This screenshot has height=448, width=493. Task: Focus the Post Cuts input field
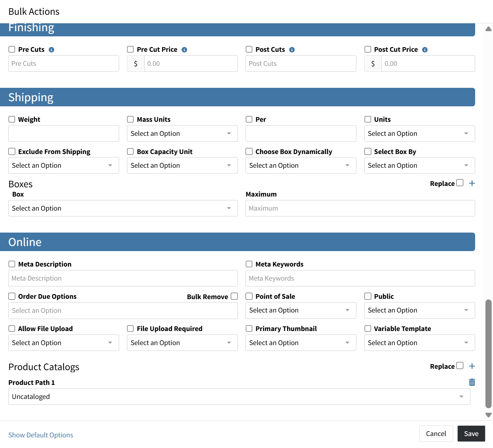pos(301,63)
